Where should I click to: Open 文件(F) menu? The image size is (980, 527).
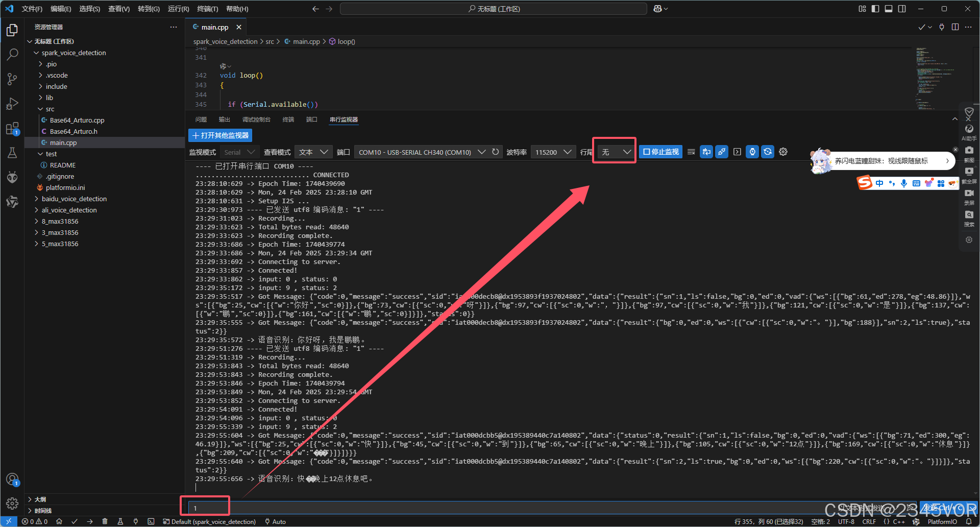[32, 9]
